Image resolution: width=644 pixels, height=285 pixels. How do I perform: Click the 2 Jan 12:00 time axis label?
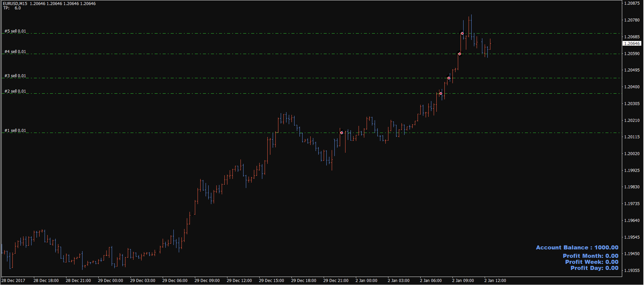pos(495,281)
